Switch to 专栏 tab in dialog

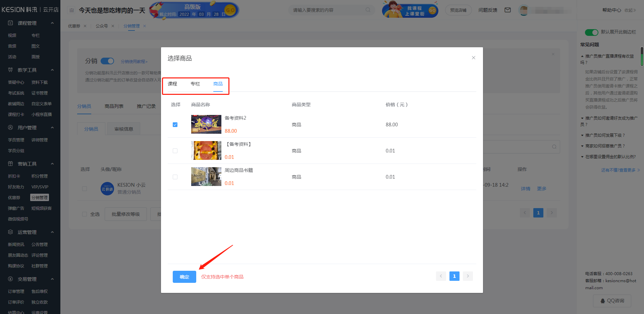[x=195, y=84]
